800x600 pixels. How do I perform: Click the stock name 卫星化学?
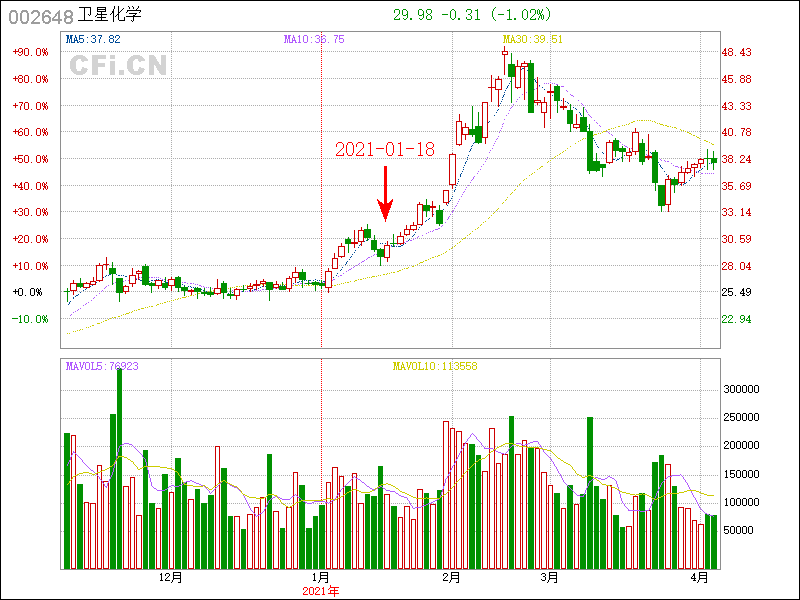click(x=110, y=15)
